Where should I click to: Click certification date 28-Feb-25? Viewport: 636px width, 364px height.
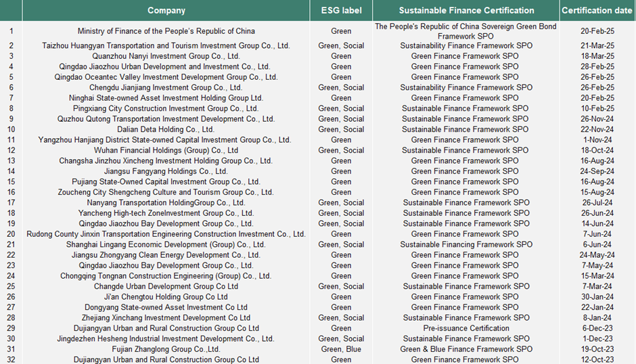[597, 66]
